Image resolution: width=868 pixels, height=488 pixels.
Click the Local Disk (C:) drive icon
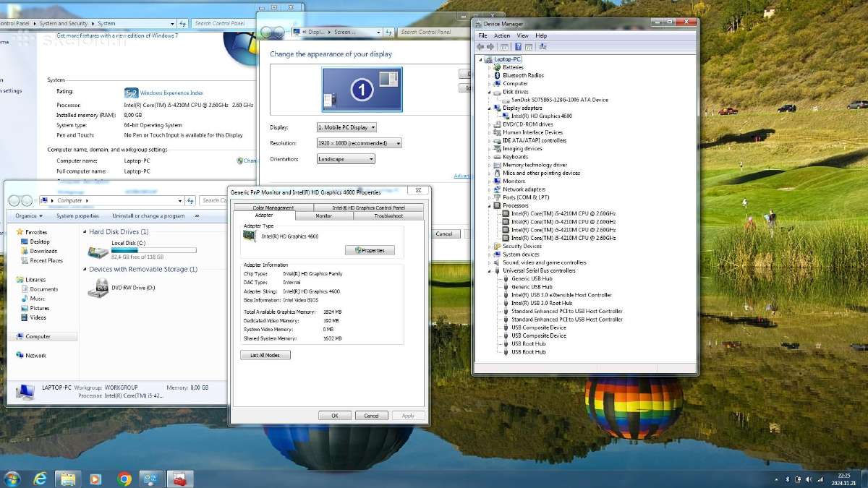(x=98, y=252)
